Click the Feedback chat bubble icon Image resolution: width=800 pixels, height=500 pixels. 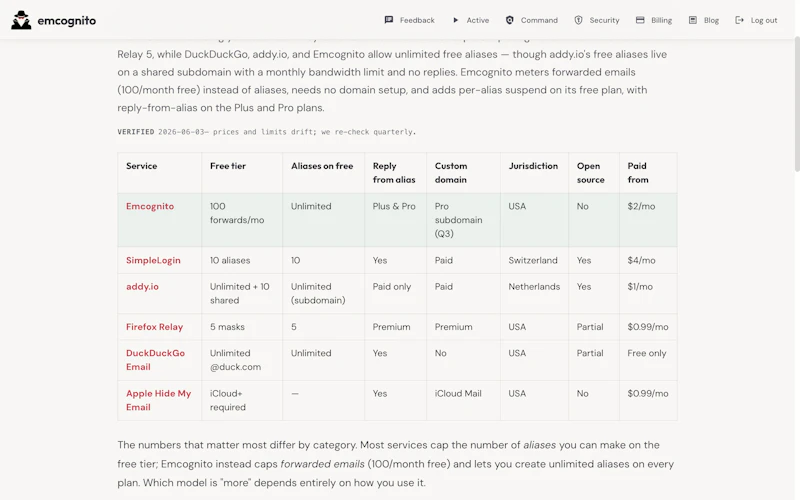389,20
